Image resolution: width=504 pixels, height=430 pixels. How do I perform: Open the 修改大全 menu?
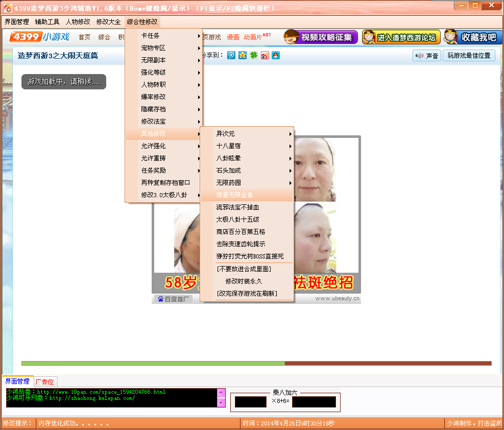pyautogui.click(x=108, y=22)
